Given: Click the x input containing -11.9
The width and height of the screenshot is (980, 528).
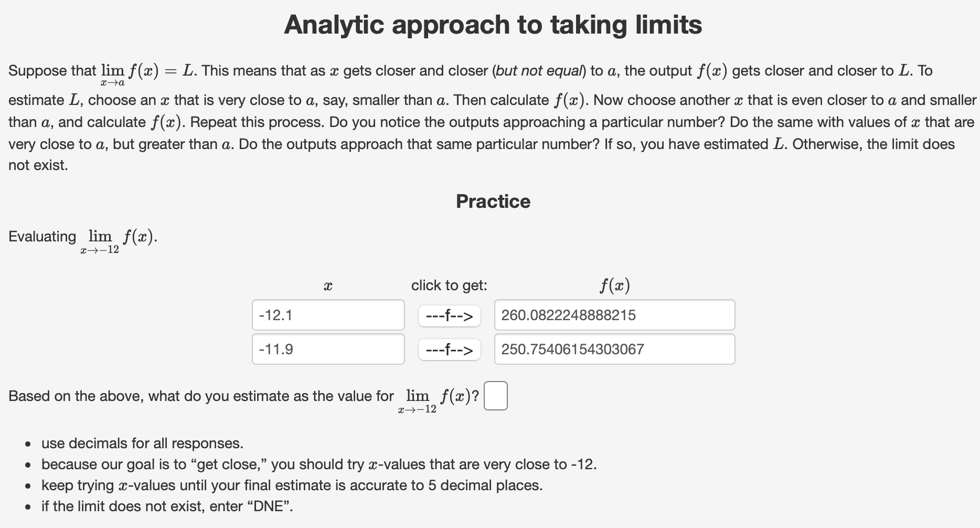Looking at the screenshot, I should 327,349.
